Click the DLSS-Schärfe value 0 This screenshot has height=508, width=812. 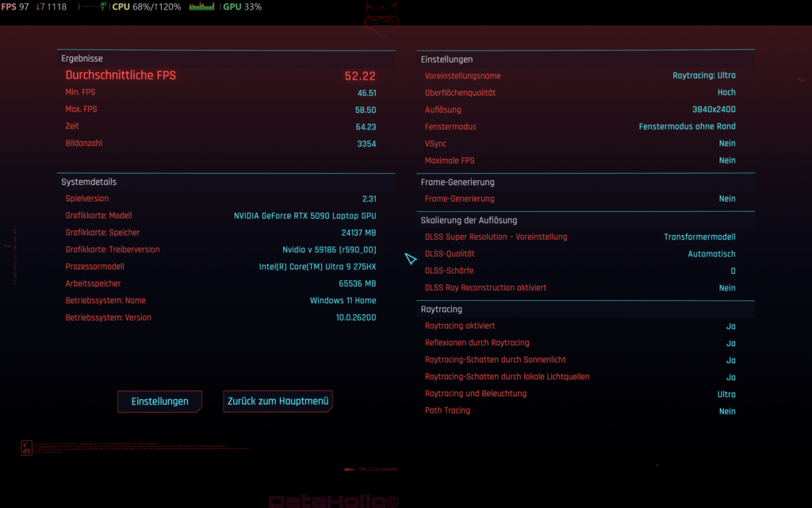pyautogui.click(x=732, y=271)
